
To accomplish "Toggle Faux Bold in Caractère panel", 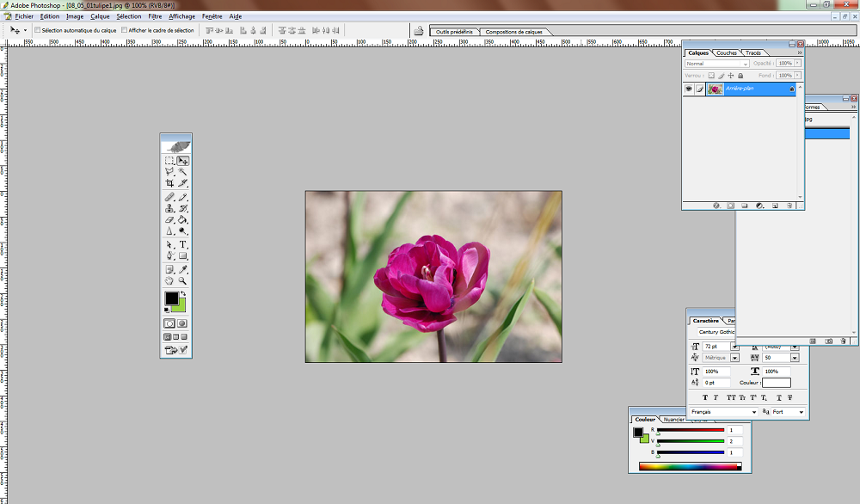I will tap(705, 397).
